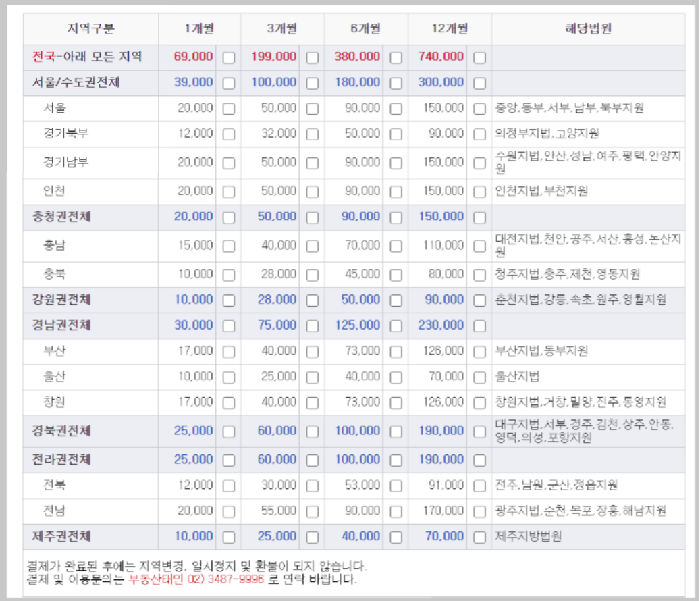Check 경기남부 12개월 150,000 checkbox

pos(479,163)
